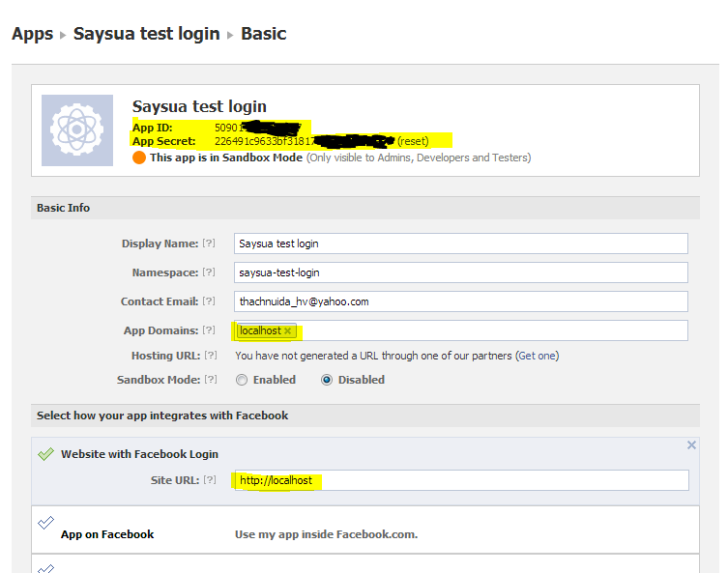Click into the Site URL input field
The width and height of the screenshot is (728, 573).
pyautogui.click(x=460, y=480)
